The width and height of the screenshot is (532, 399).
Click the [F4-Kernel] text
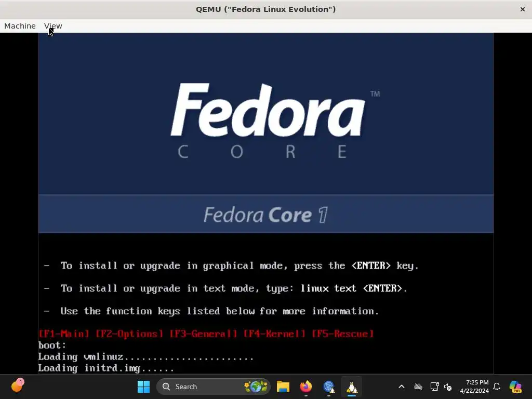coord(274,334)
